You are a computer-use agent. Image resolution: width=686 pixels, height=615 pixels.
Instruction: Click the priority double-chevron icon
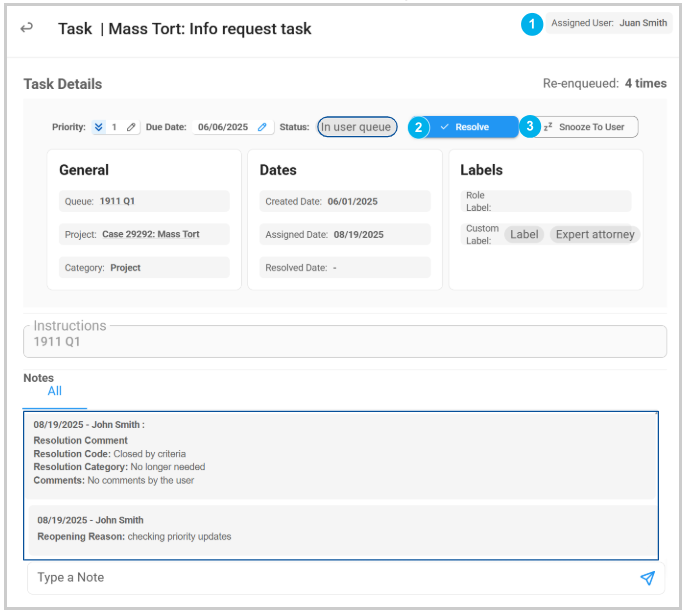click(98, 127)
